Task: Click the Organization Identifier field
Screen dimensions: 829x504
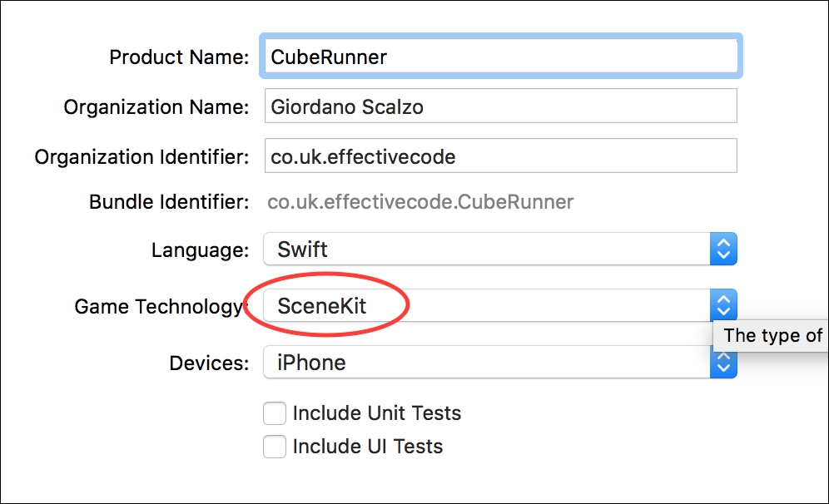Action: pos(500,156)
